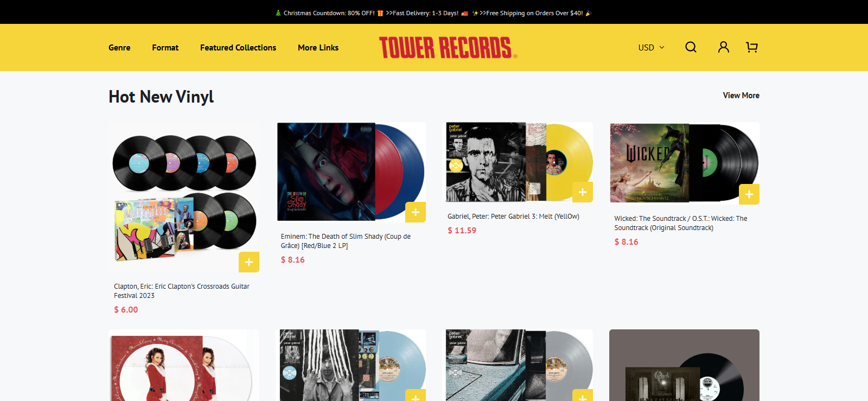
Task: Select the Peter Gabriel Melt album cover
Action: coord(519,162)
